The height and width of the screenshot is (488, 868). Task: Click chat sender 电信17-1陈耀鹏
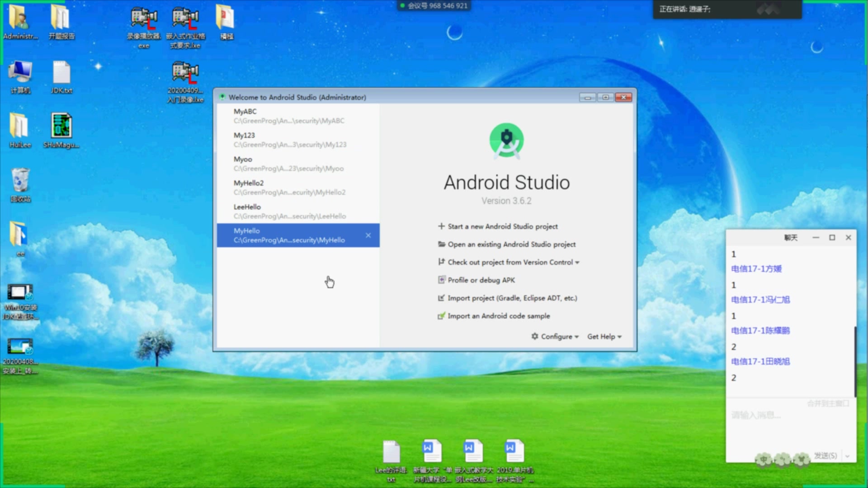[760, 330]
